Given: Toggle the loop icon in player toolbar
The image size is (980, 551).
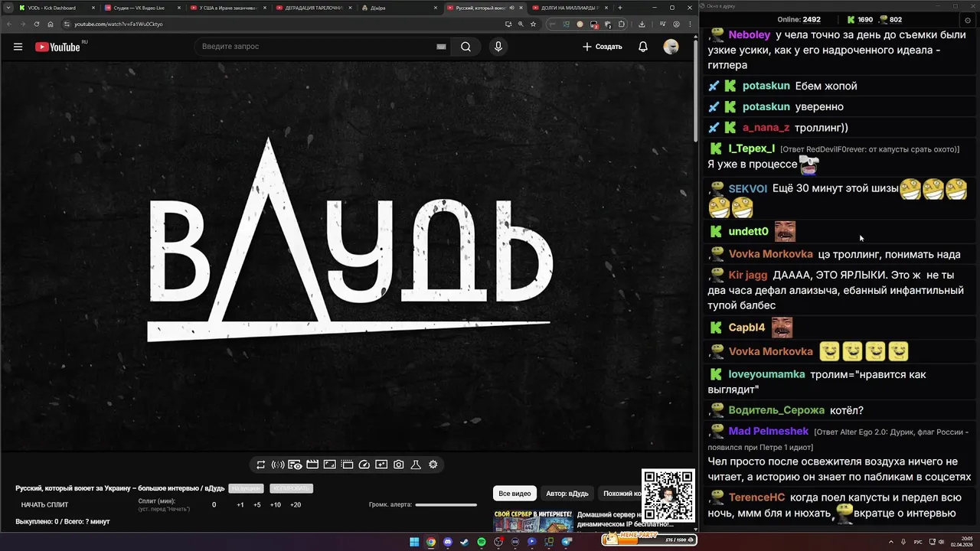Looking at the screenshot, I should [x=261, y=465].
